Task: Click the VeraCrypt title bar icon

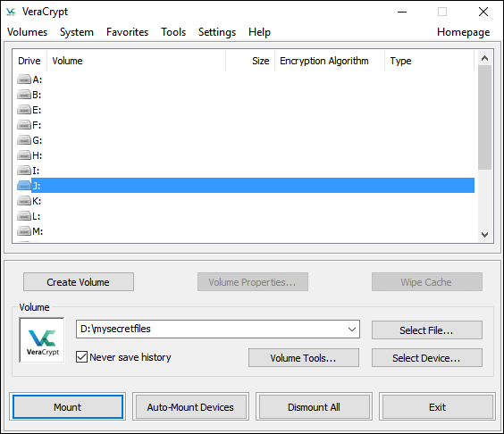Action: (11, 12)
